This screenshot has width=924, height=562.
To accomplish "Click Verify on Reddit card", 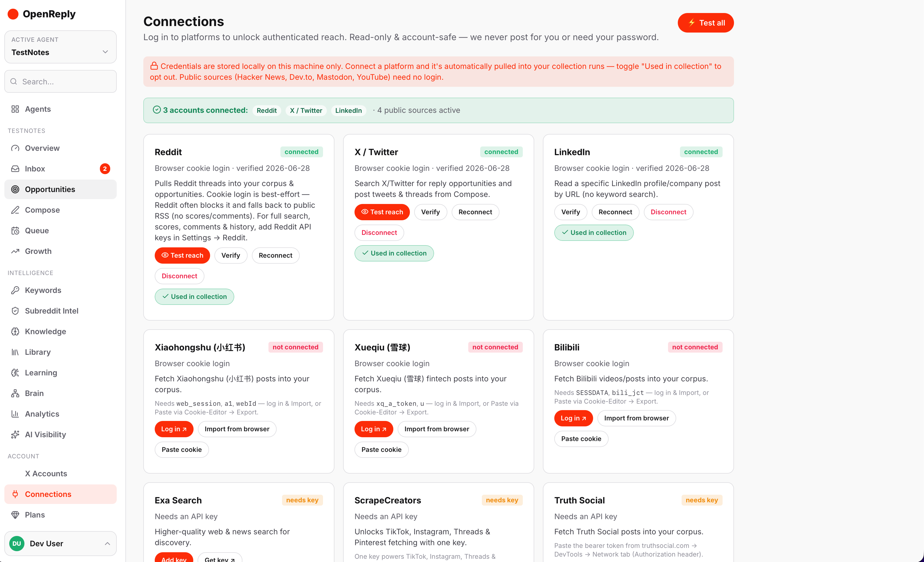I will click(x=231, y=255).
